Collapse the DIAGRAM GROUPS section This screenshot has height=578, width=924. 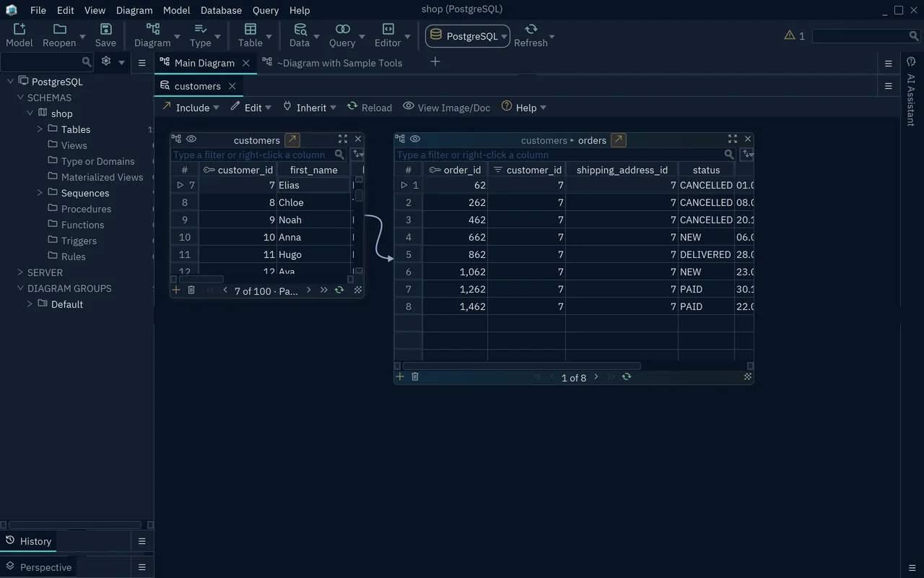[20, 288]
